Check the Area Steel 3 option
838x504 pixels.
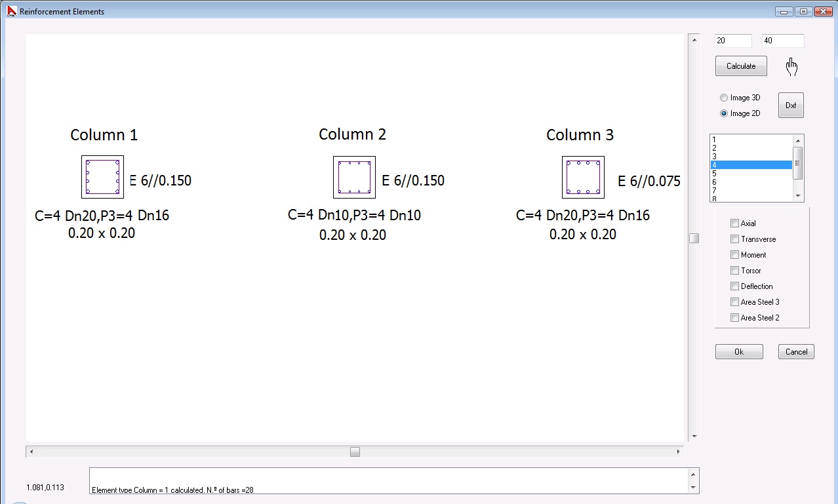tap(734, 302)
